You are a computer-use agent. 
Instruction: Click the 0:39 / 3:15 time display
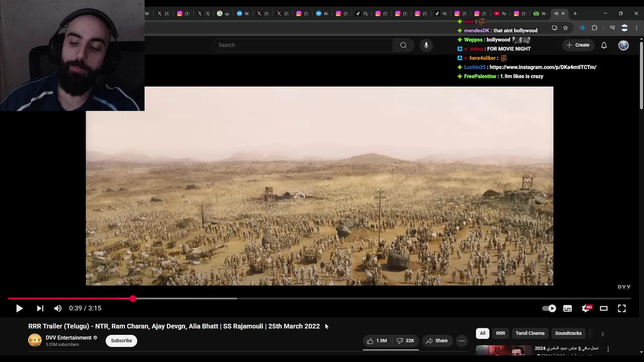(x=85, y=308)
